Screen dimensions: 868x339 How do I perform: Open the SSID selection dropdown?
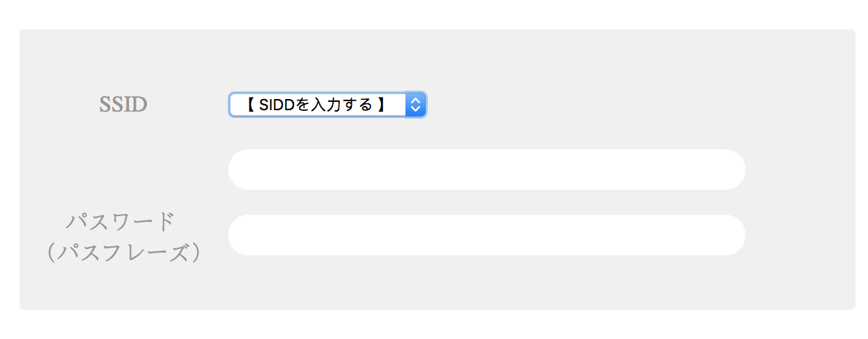click(327, 105)
